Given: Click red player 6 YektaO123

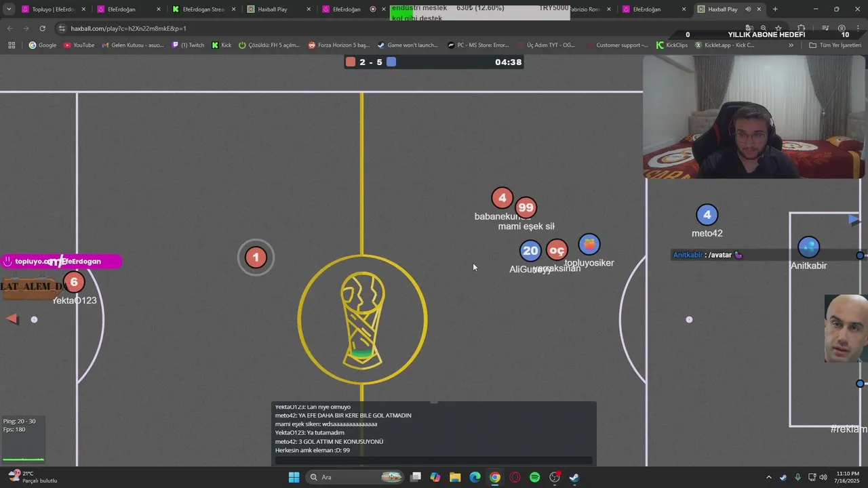Looking at the screenshot, I should (74, 282).
